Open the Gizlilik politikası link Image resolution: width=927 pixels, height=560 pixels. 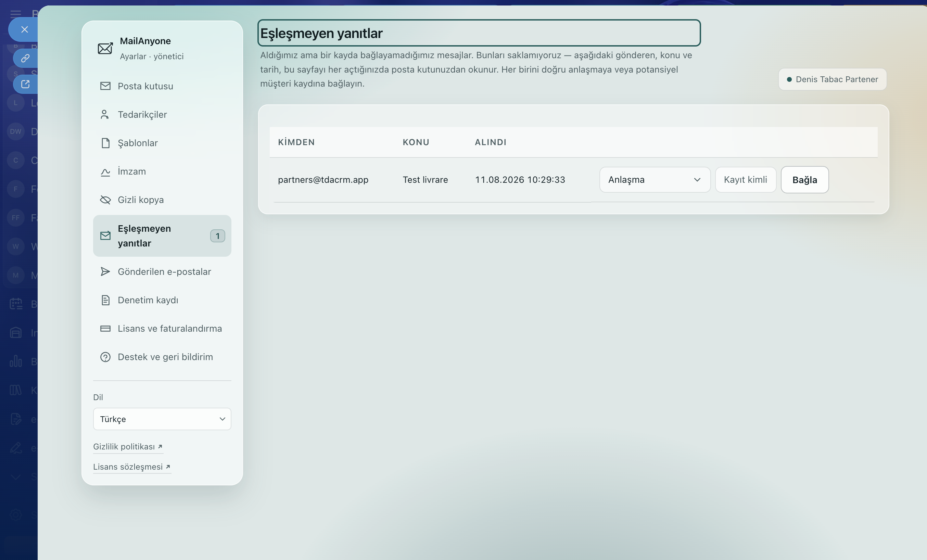[x=128, y=446]
